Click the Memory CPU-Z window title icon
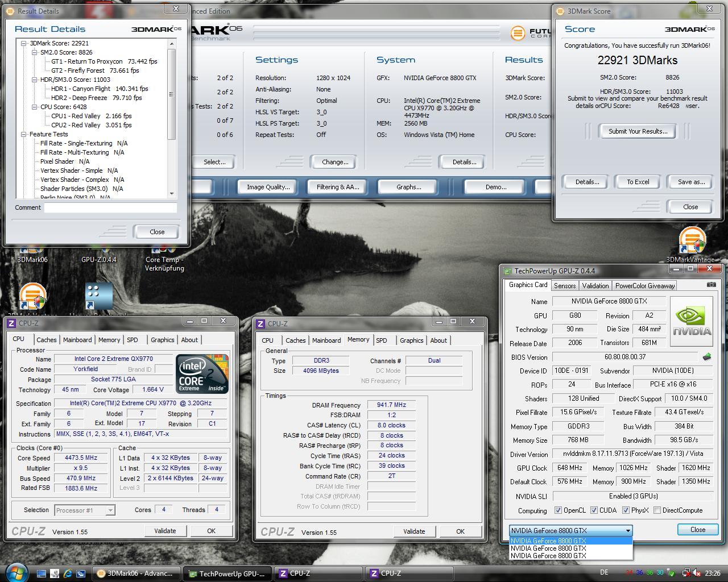Image resolution: width=728 pixels, height=582 pixels. (x=260, y=323)
